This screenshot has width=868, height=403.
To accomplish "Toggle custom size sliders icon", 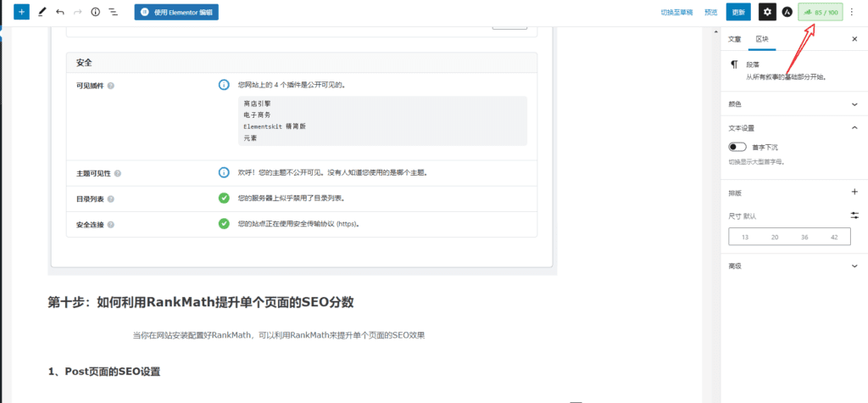I will click(854, 215).
